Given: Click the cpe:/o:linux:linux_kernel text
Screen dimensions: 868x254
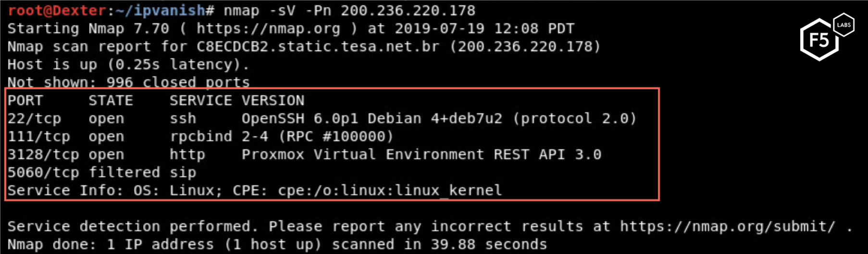Looking at the screenshot, I should 390,191.
